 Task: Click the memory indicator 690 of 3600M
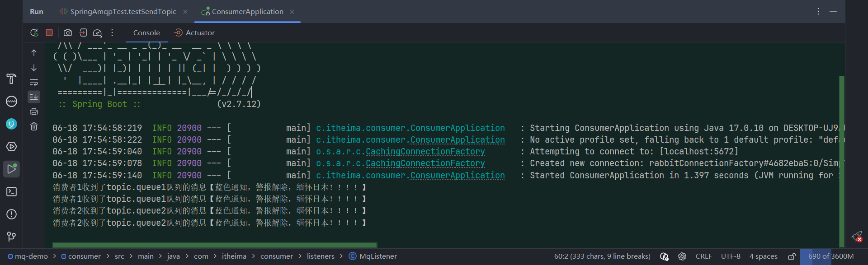[x=831, y=256]
